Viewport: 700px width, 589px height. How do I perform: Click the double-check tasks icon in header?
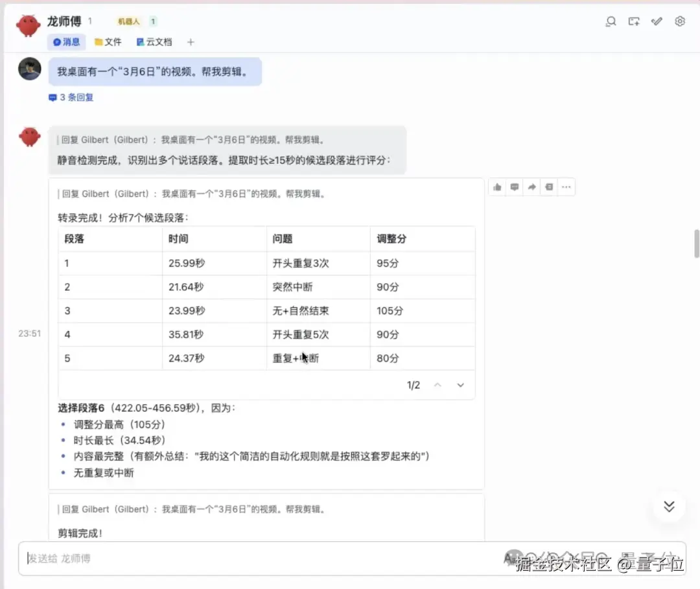point(657,21)
